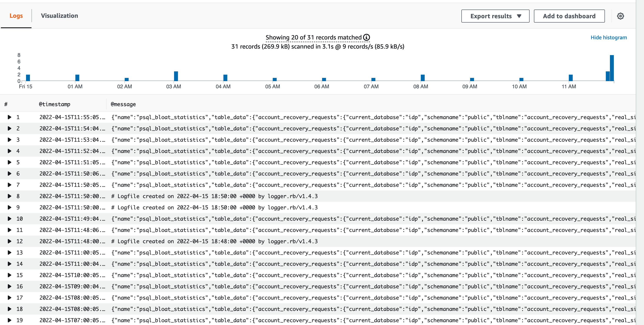
Task: Open the settings gear icon
Action: (620, 16)
